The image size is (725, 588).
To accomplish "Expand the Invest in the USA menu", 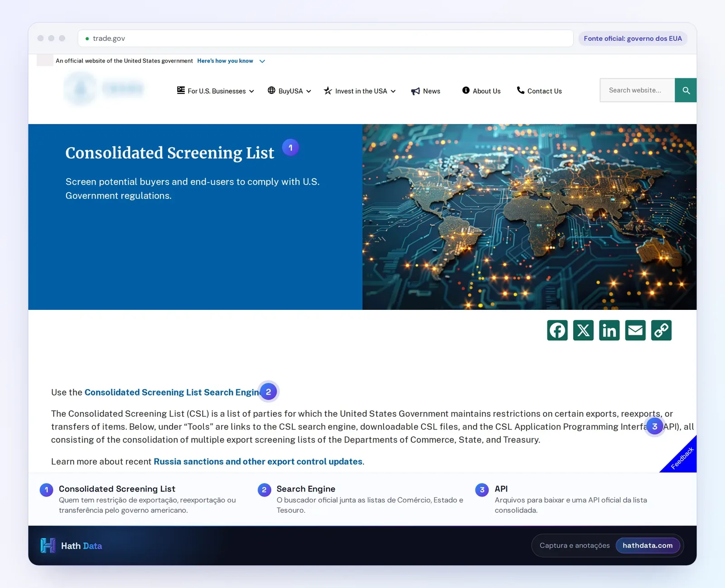I will tap(360, 91).
